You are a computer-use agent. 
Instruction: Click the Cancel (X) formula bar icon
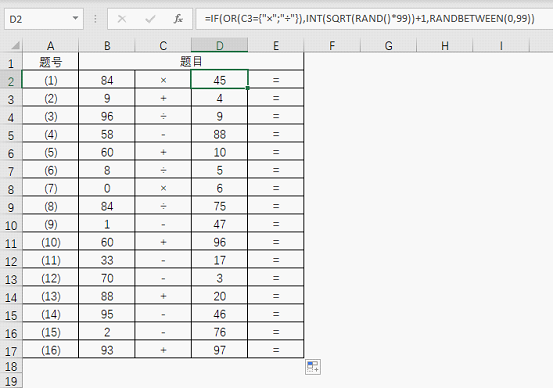pyautogui.click(x=122, y=19)
